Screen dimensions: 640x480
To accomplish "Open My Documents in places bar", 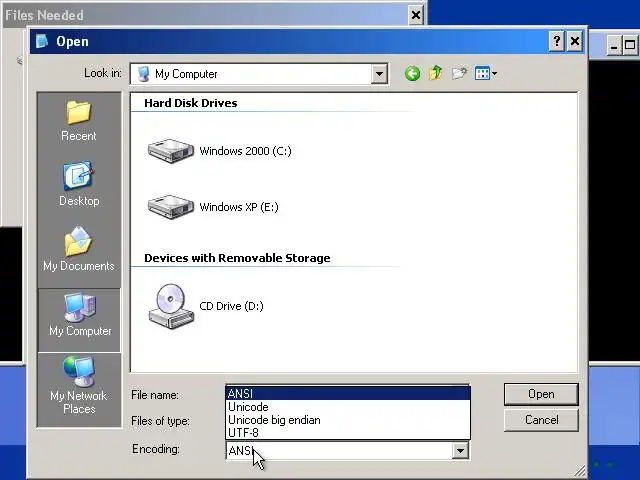I will [79, 249].
